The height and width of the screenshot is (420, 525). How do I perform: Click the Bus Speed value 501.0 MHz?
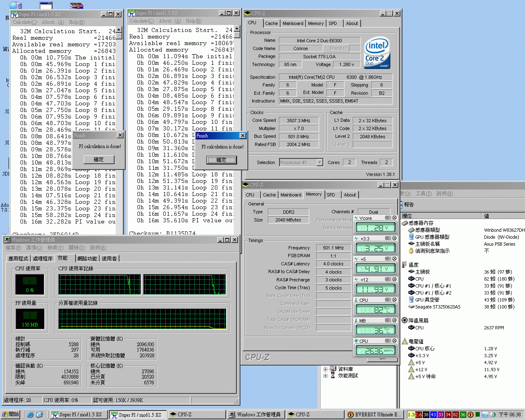299,137
